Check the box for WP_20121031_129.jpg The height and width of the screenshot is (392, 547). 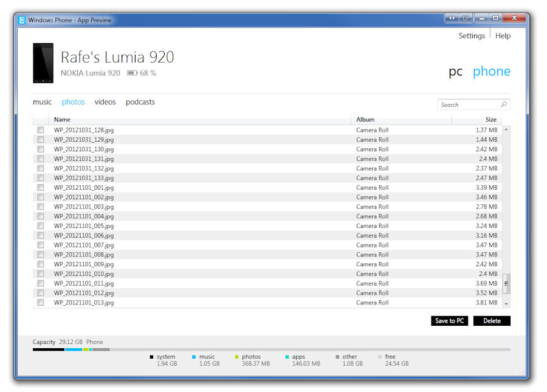click(x=41, y=140)
